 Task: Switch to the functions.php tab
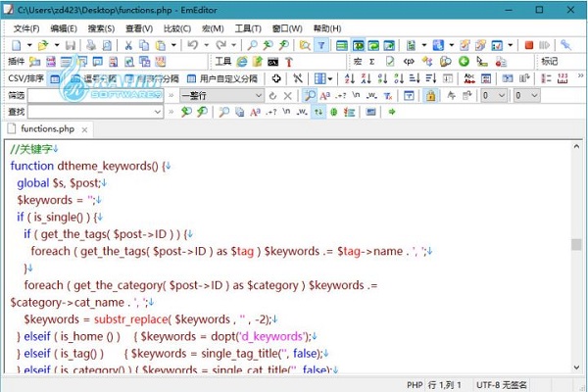coord(46,128)
